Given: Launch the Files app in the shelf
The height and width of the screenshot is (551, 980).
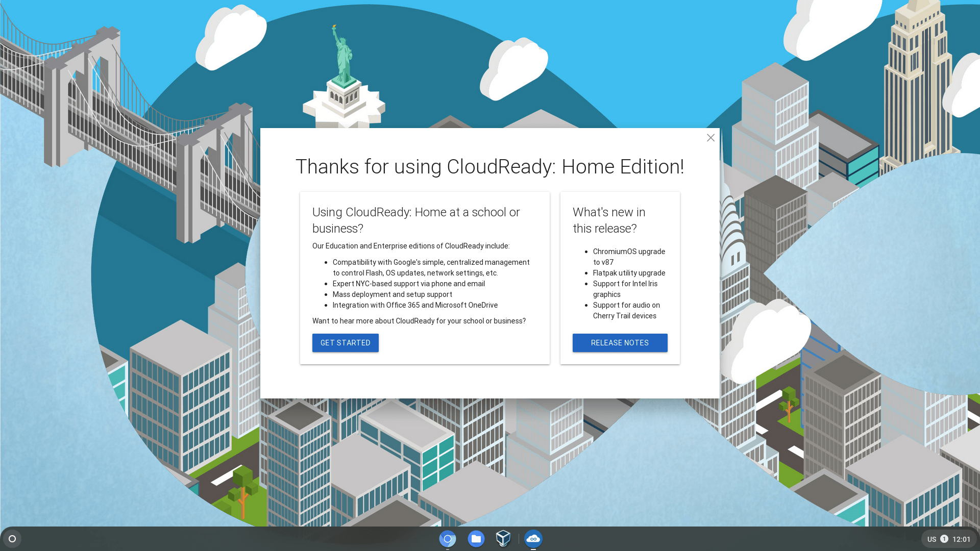Looking at the screenshot, I should [x=476, y=539].
